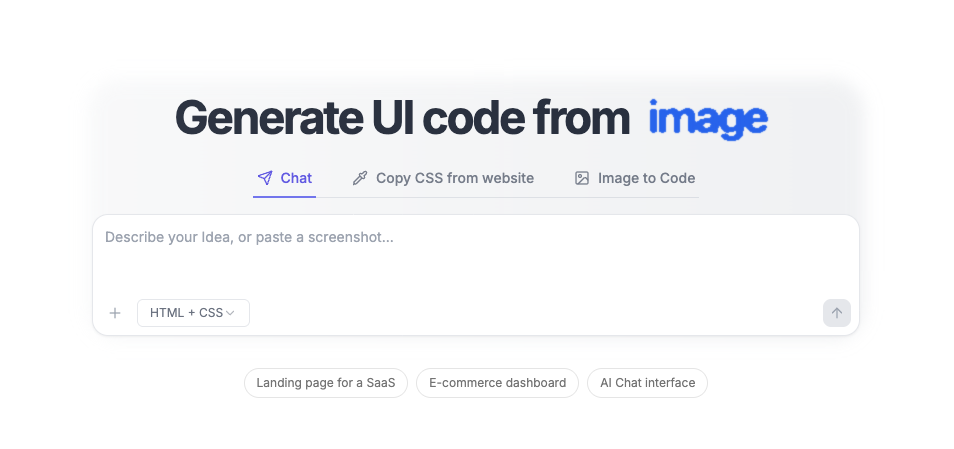Select the Image to Code tab
The image size is (954, 449).
click(x=635, y=178)
